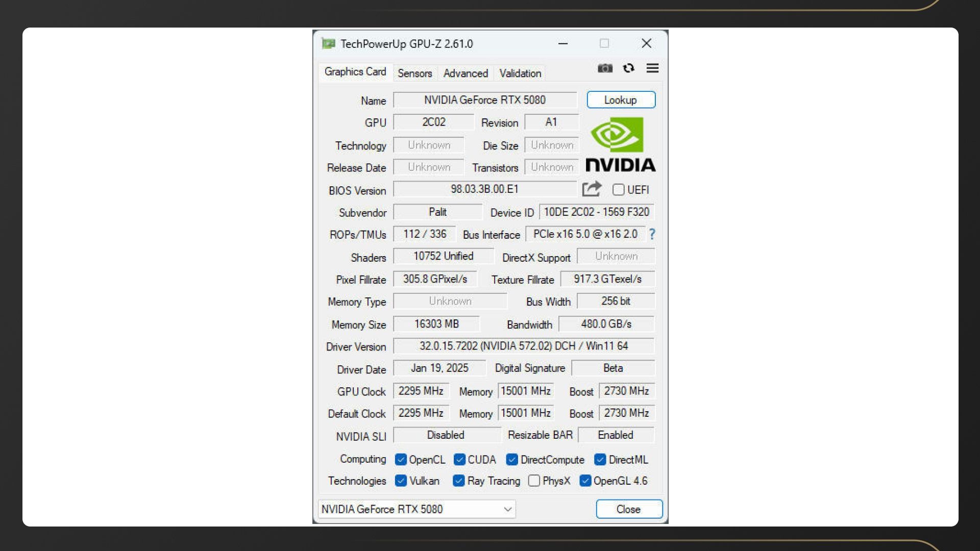Expand the GPU selection dropdown arrow
This screenshot has height=551, width=980.
click(507, 509)
